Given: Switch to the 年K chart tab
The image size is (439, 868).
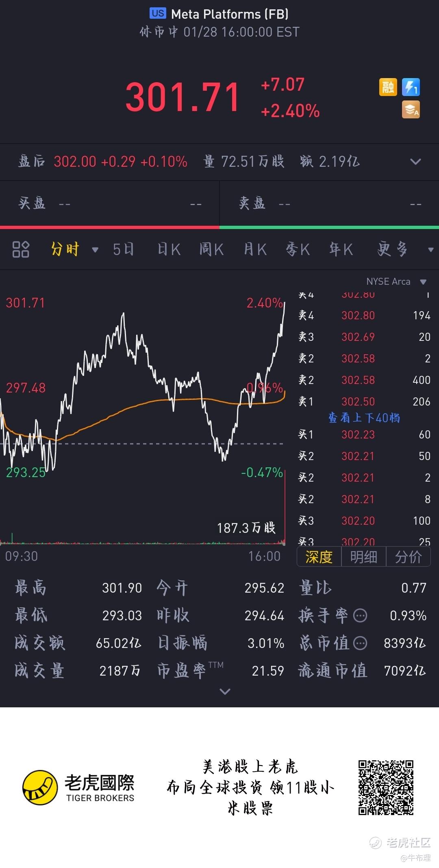Looking at the screenshot, I should pos(341,249).
